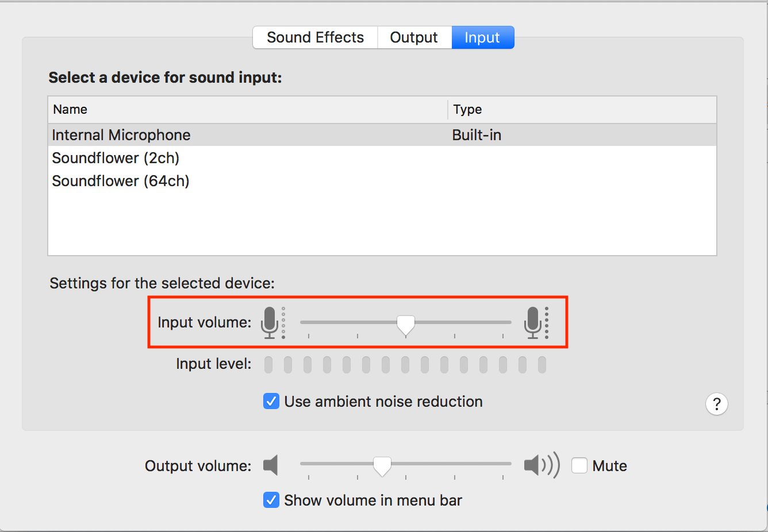Click the quiet speaker icon beside Output volume
The image size is (768, 532).
pos(271,465)
